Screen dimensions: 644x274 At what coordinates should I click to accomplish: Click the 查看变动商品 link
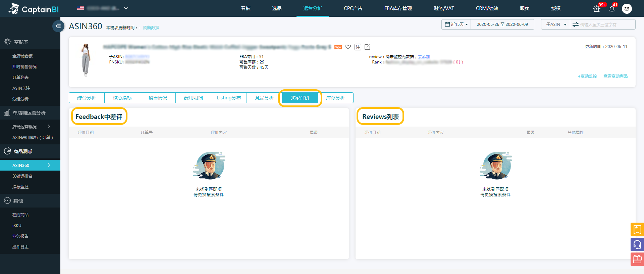point(615,76)
